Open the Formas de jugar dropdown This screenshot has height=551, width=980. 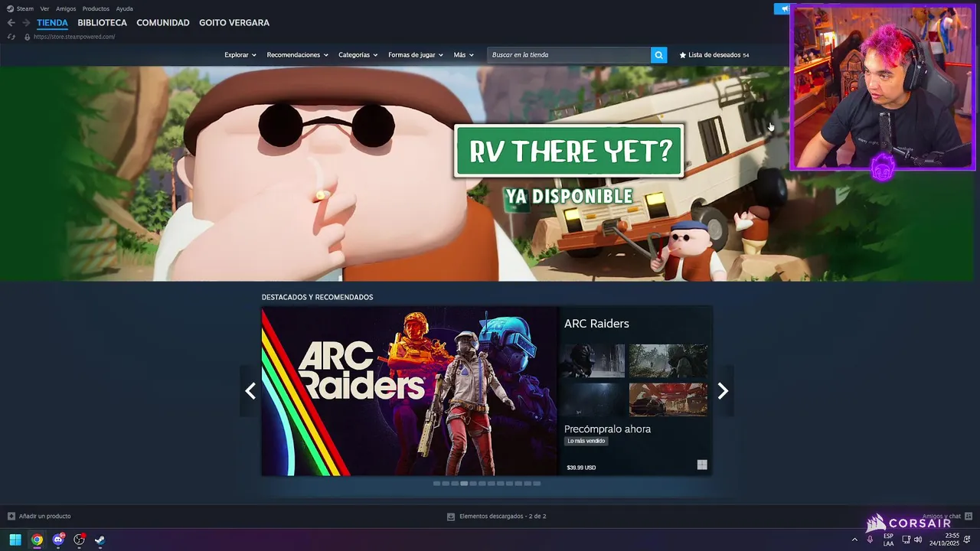point(416,55)
